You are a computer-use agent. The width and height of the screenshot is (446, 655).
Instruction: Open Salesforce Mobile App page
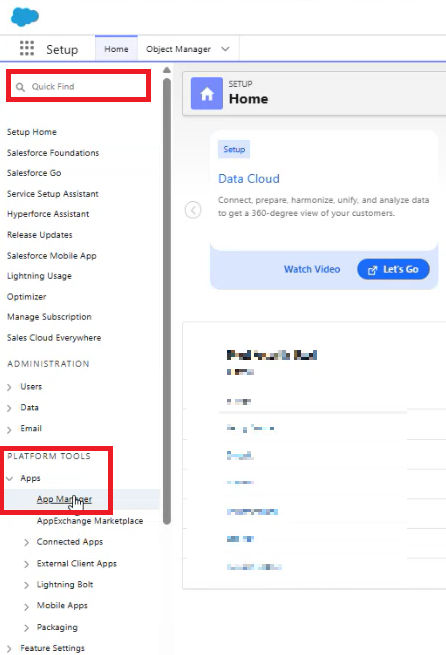[52, 256]
